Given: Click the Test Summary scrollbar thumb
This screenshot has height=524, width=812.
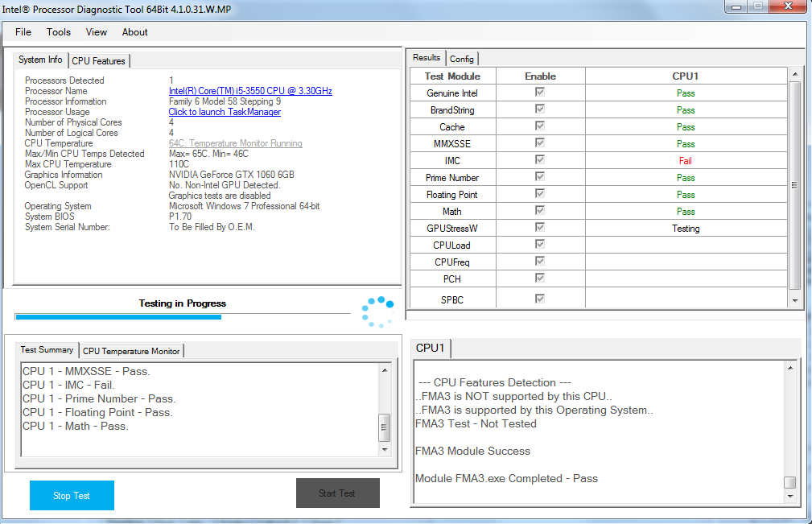Looking at the screenshot, I should tap(385, 427).
